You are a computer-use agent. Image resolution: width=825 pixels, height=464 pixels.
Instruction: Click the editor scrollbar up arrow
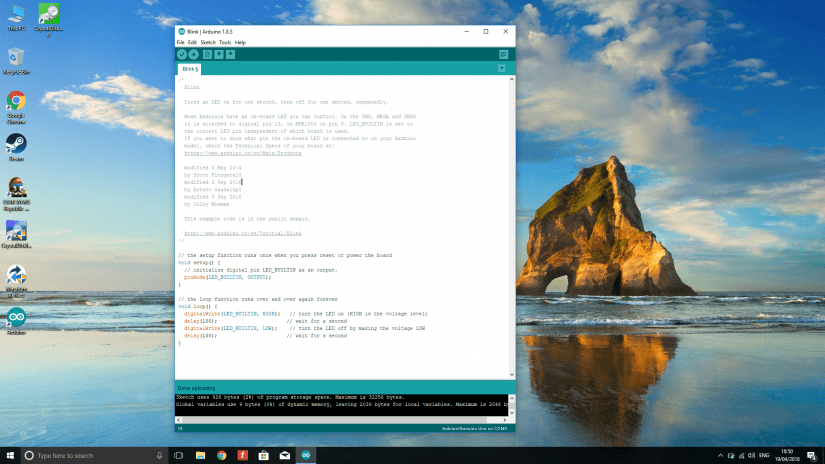[511, 79]
